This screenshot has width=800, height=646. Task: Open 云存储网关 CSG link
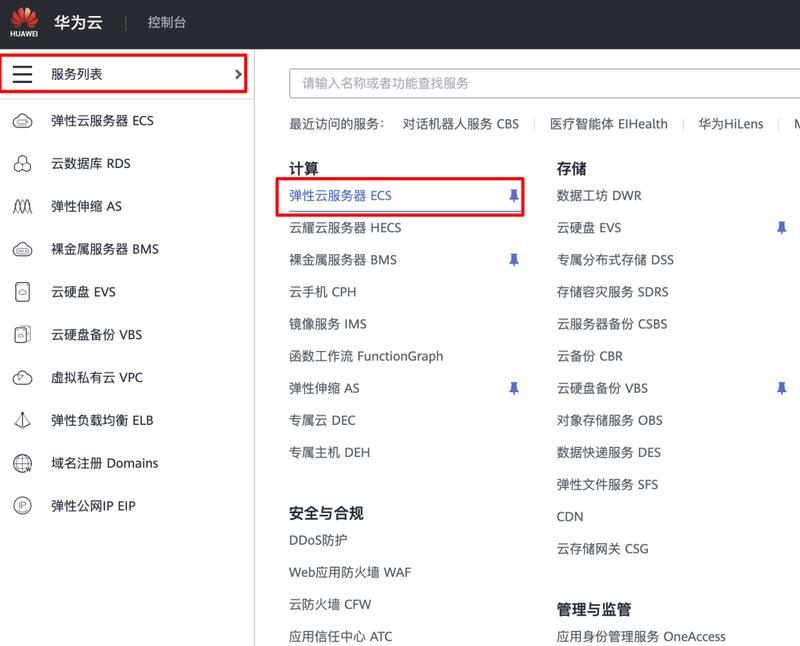[x=603, y=549]
